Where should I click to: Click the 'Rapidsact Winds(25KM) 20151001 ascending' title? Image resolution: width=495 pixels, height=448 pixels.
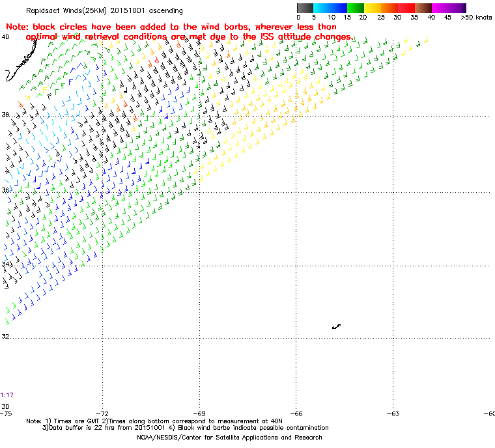[104, 10]
